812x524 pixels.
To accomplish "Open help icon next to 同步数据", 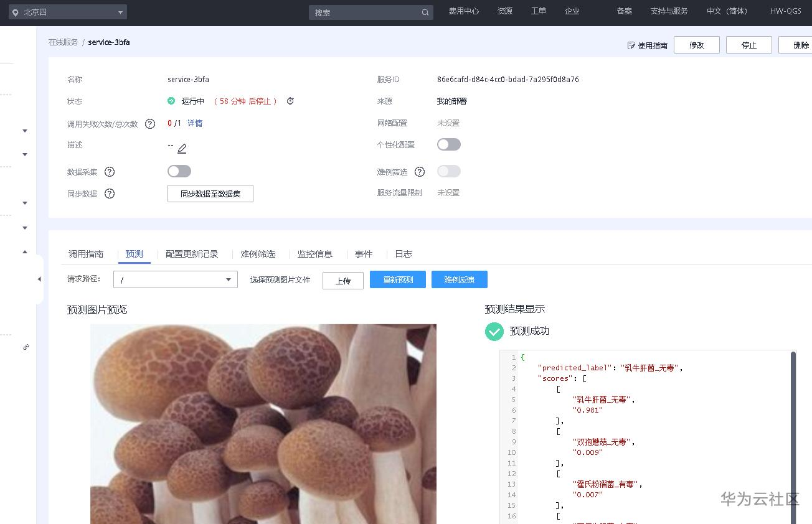I will [x=110, y=194].
